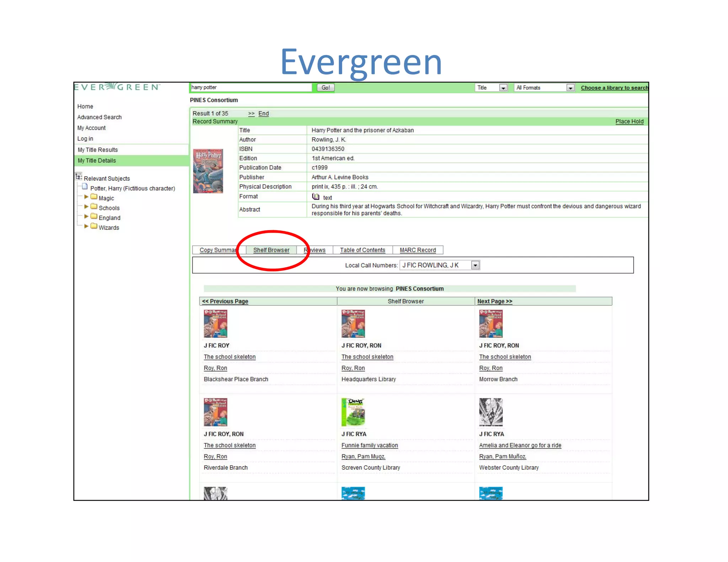The height and width of the screenshot is (562, 728).
Task: Open the Local Call Numbers dropdown
Action: (475, 265)
